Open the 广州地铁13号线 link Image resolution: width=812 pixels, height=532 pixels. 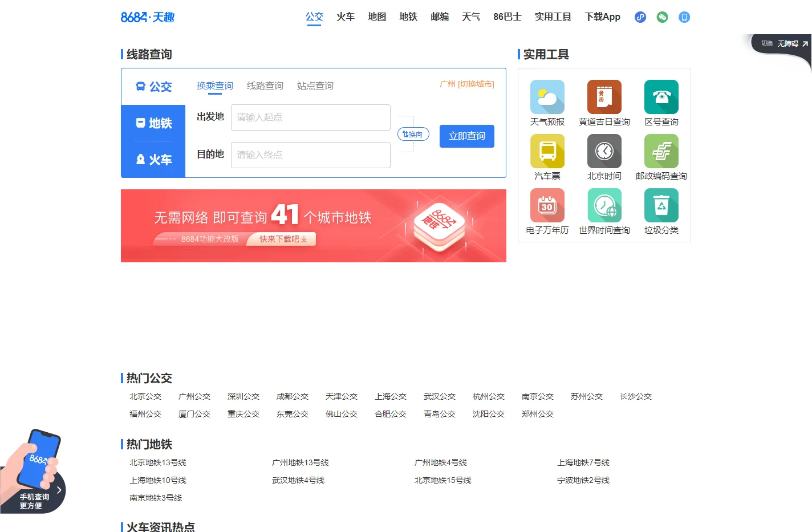pos(301,462)
